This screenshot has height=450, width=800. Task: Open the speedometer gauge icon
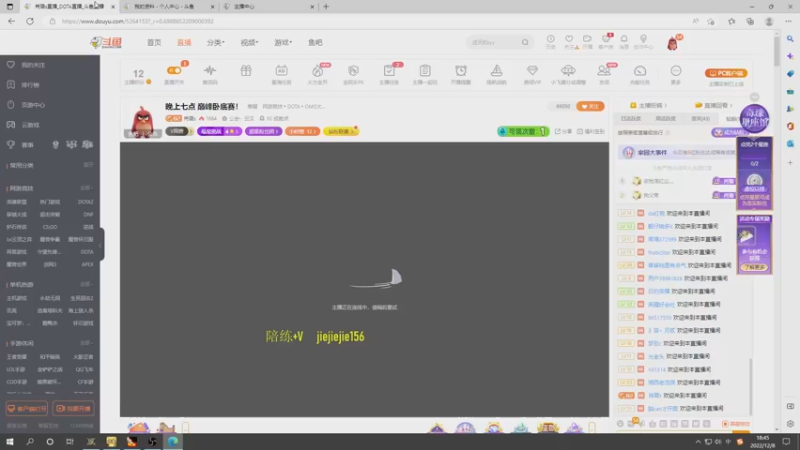tap(640, 70)
